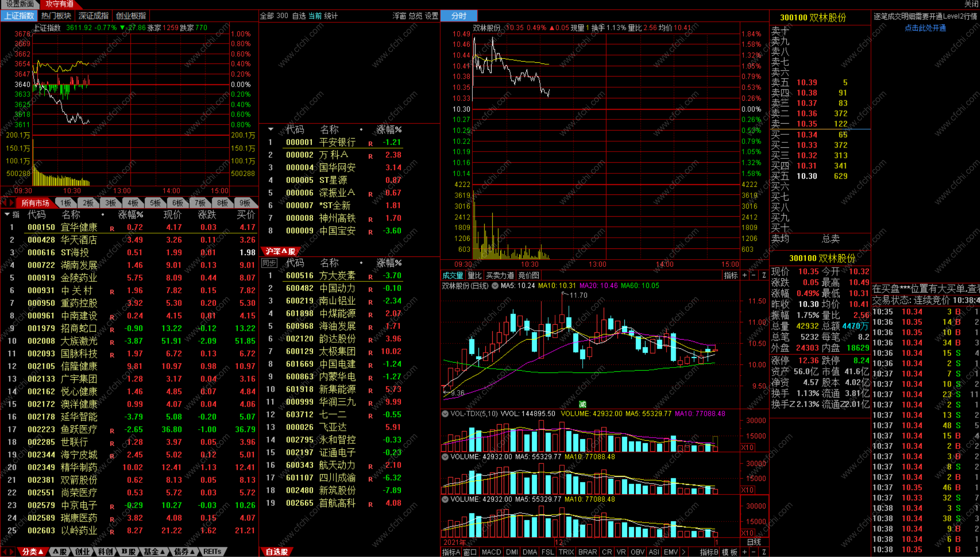Click the X10 scale toggle on the volume panel

(747, 447)
